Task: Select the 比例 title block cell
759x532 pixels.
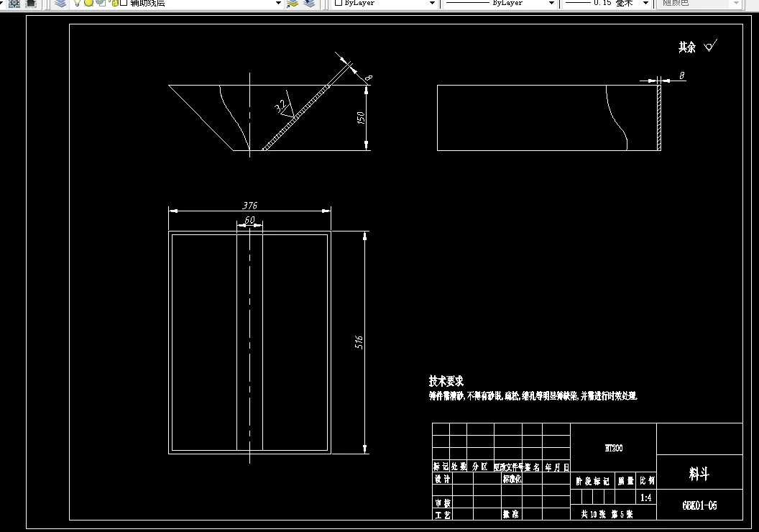Action: pyautogui.click(x=647, y=481)
